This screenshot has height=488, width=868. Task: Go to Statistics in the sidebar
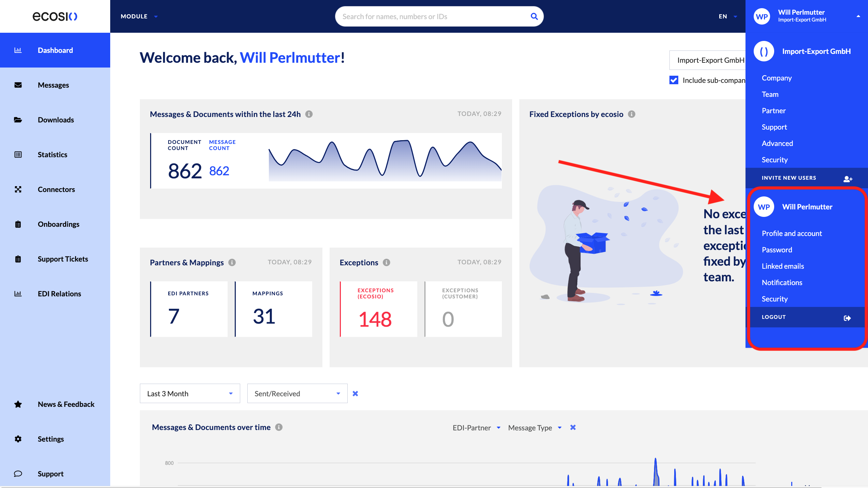pos(55,154)
